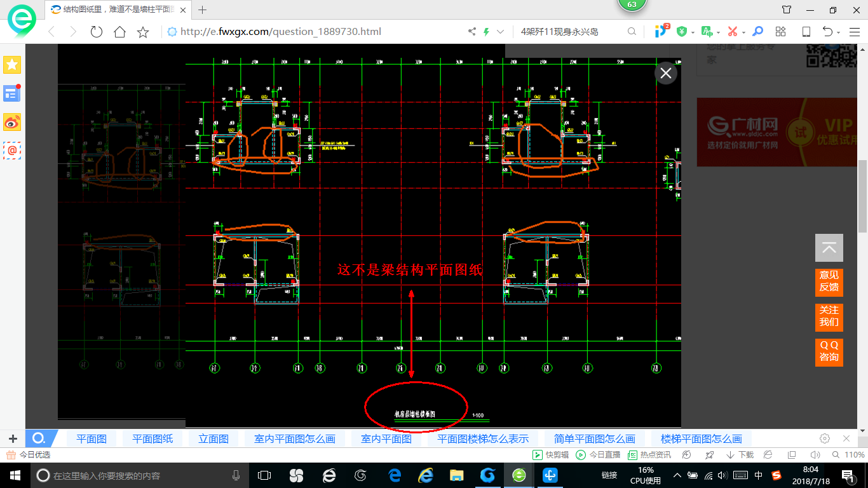Select the 楼梯平面图怎么画 suggestion

point(702,438)
